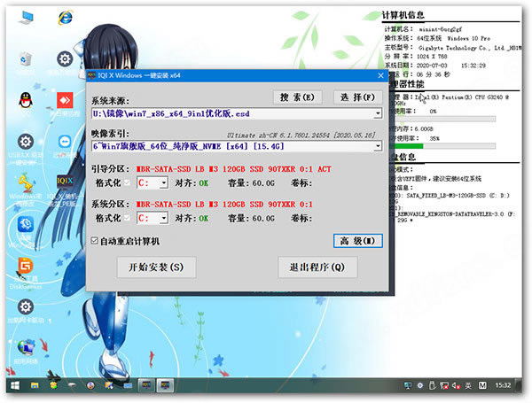Open 系统分区 drive letter C: dropdown
532x403 pixels.
point(164,218)
